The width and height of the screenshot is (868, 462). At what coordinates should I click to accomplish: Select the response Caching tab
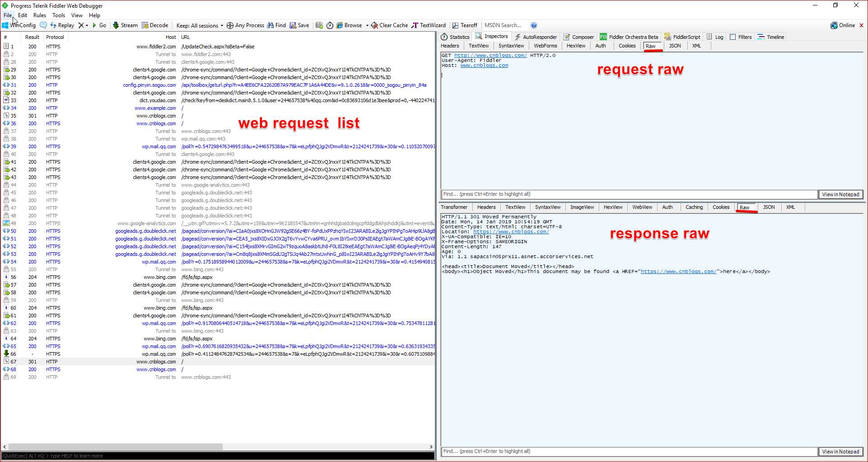point(694,207)
